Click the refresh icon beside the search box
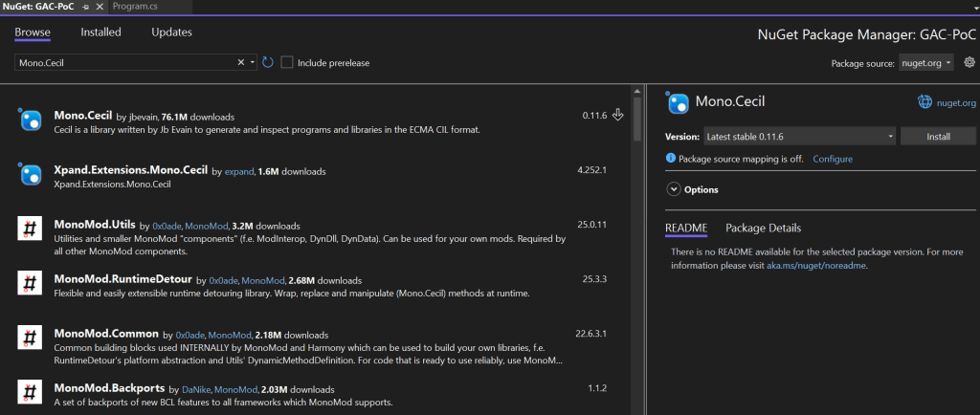980x415 pixels. pyautogui.click(x=268, y=63)
